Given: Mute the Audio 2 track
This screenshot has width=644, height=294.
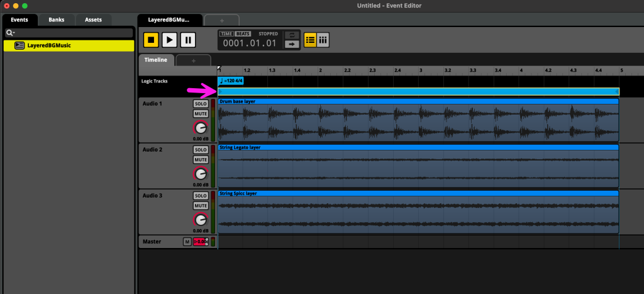Looking at the screenshot, I should tap(201, 160).
